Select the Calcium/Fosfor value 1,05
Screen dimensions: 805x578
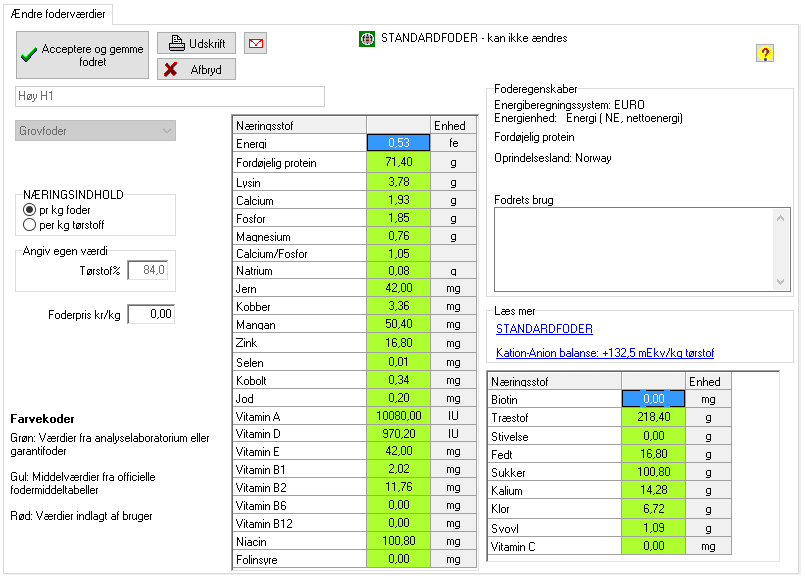[x=398, y=253]
